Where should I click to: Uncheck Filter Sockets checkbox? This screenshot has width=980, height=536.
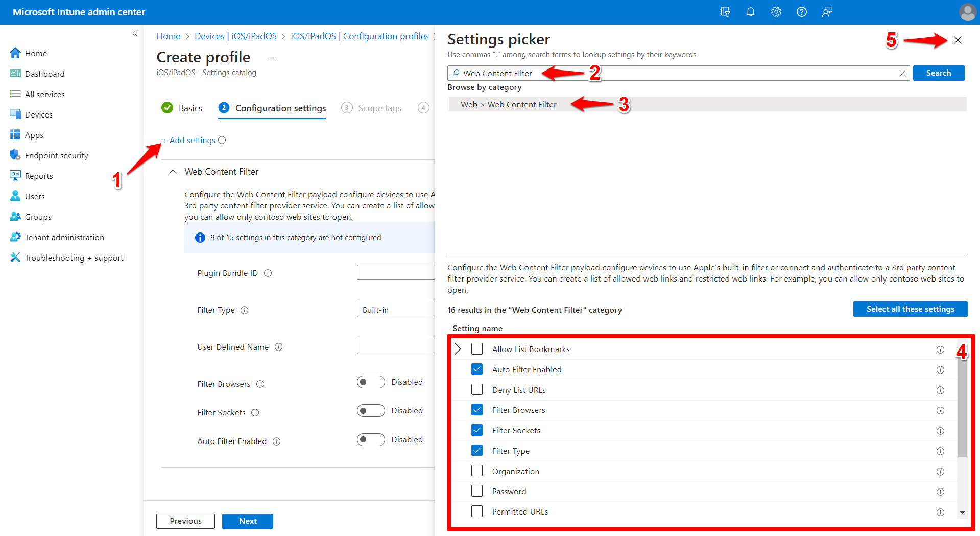477,430
